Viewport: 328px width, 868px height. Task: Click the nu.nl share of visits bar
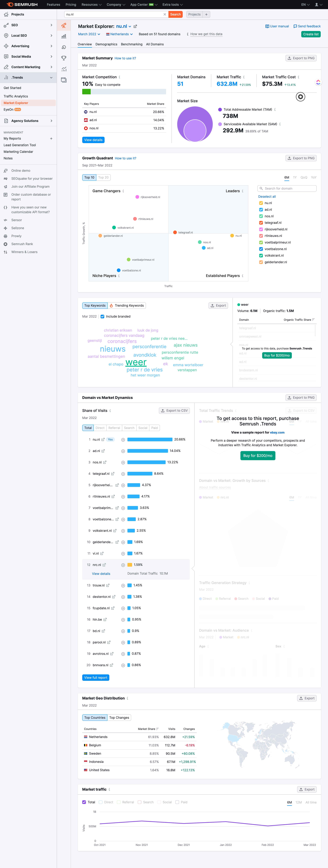point(150,439)
